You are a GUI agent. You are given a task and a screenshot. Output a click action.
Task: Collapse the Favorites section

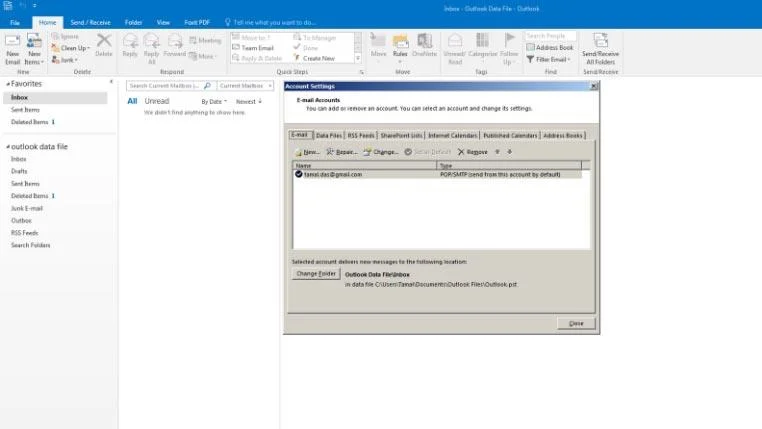pos(8,84)
